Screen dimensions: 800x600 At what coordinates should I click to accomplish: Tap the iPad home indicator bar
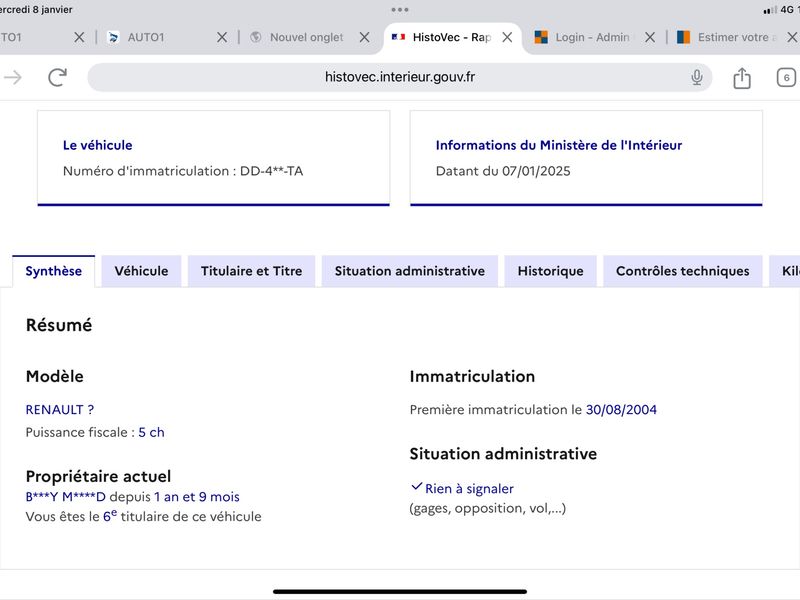click(399, 592)
